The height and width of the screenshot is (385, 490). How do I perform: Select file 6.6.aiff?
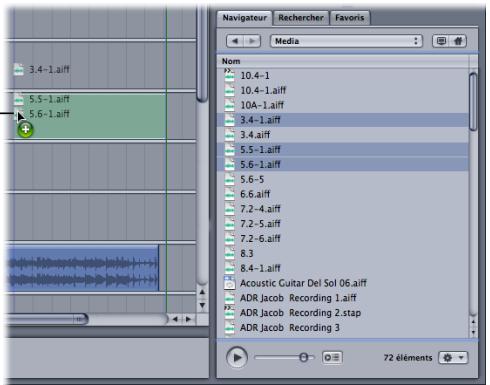[x=343, y=194]
